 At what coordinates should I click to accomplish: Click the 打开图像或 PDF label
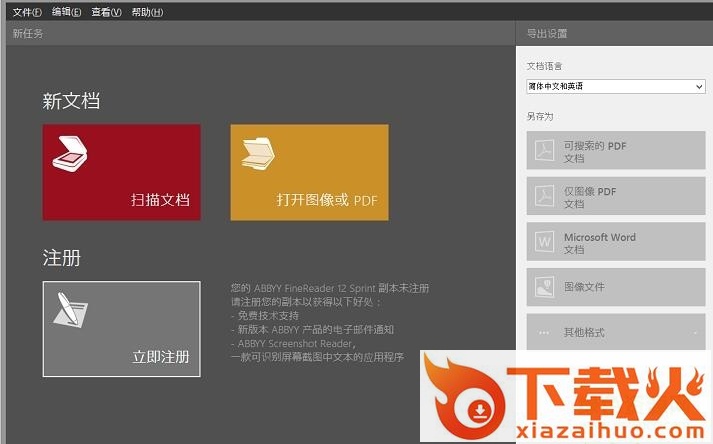point(327,200)
